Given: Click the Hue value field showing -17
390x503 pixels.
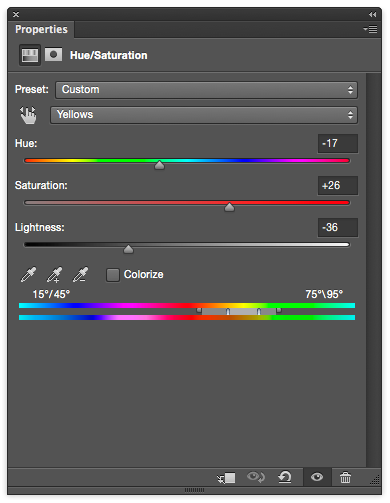Looking at the screenshot, I should (x=338, y=144).
